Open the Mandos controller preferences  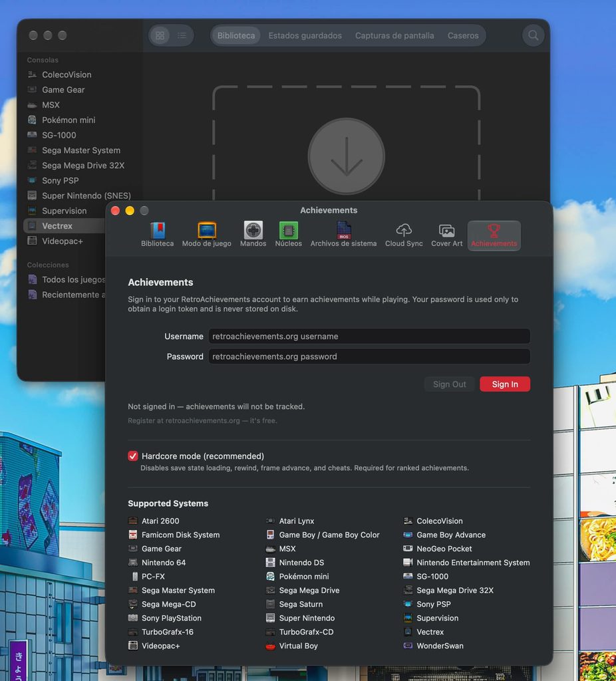click(x=253, y=235)
